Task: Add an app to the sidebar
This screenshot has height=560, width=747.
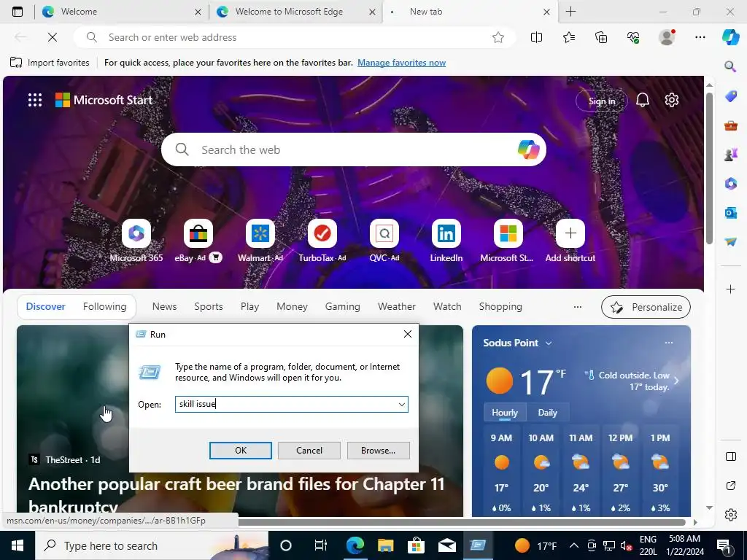Action: [730, 289]
